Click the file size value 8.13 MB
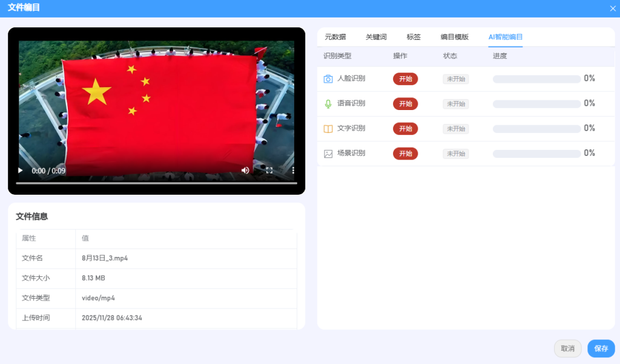The height and width of the screenshot is (364, 620). click(93, 278)
